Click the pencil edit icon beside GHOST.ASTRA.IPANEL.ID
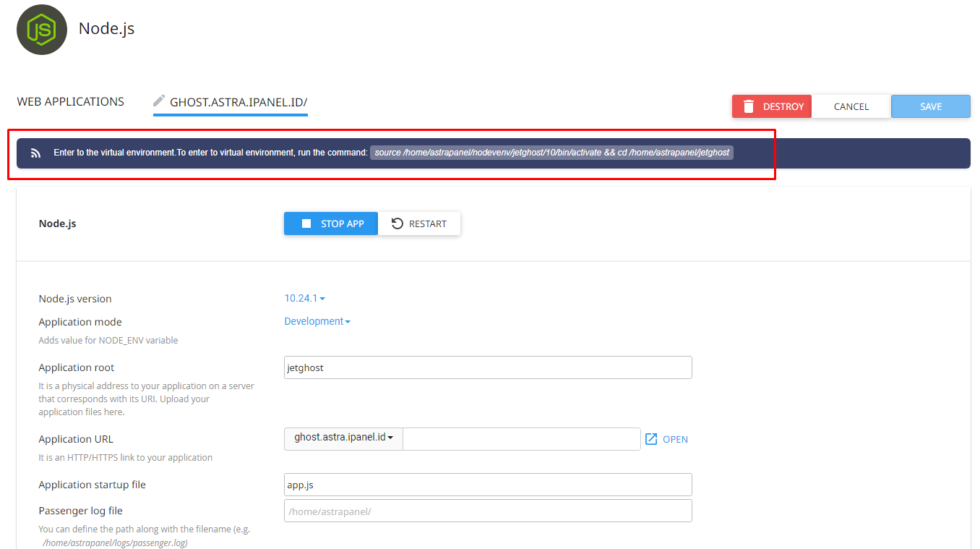 (x=159, y=101)
